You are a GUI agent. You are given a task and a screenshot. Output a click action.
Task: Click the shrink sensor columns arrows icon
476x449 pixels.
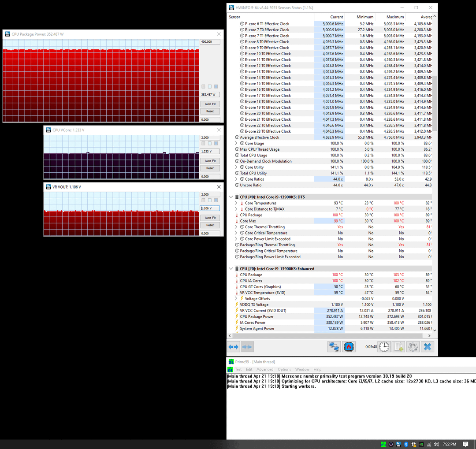(x=247, y=347)
